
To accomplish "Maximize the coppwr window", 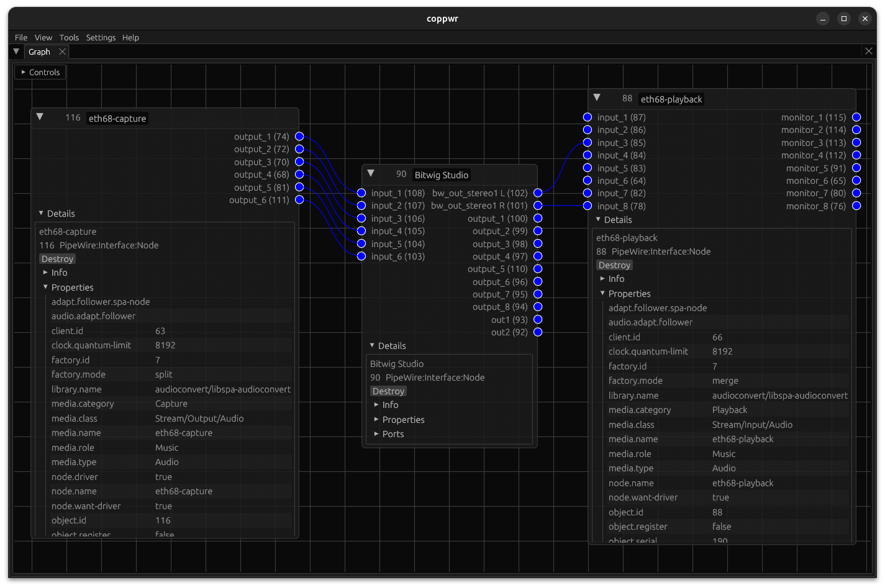I will (843, 19).
